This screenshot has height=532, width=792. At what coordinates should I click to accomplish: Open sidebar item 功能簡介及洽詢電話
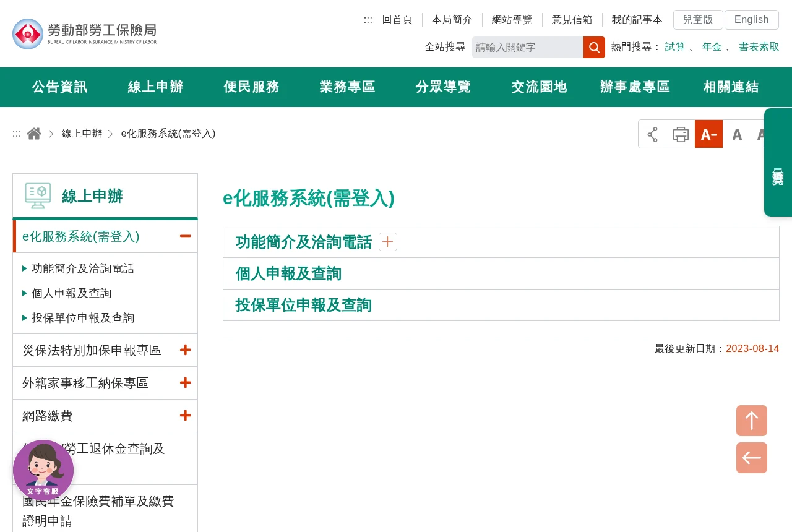coord(83,268)
